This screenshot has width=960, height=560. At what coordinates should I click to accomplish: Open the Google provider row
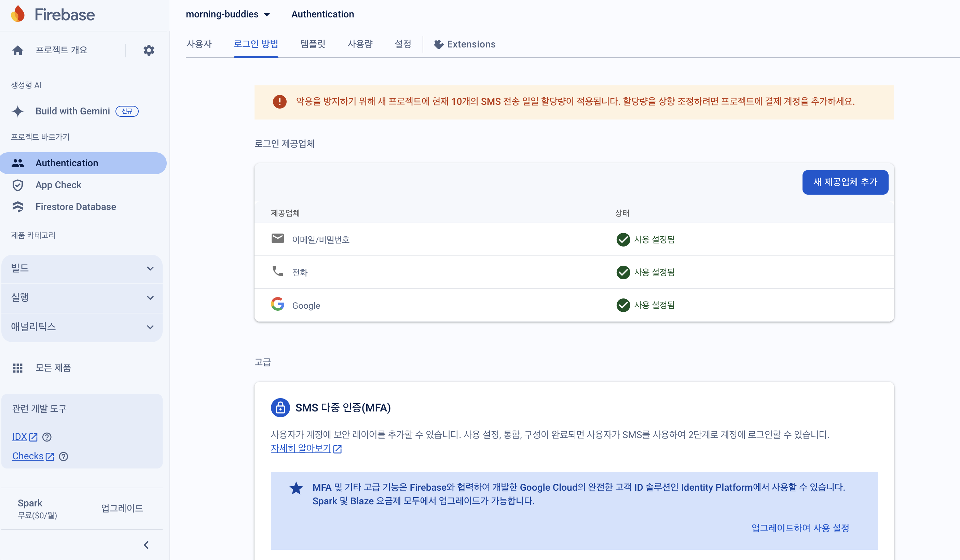point(306,305)
